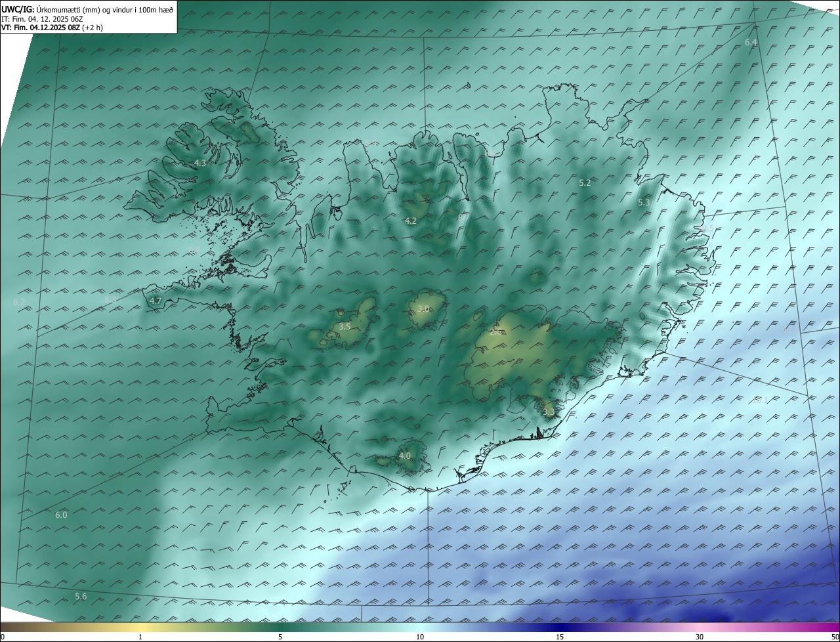Viewport: 840px width, 642px height.
Task: Click the 3.5 value on the glacier
Action: point(345,326)
